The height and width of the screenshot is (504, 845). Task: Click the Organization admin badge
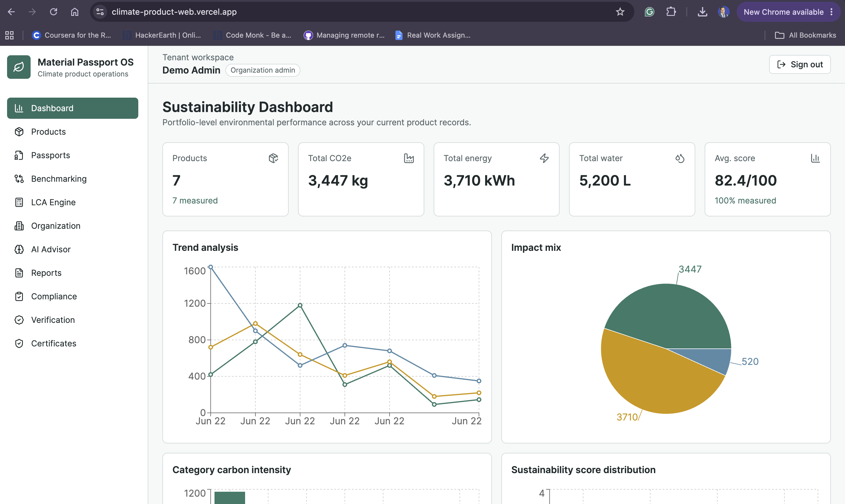point(263,70)
